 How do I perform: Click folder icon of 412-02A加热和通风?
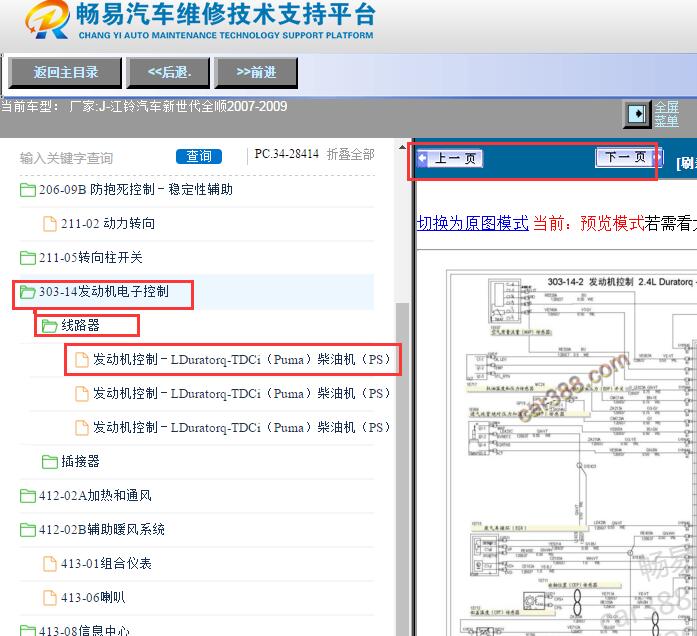28,496
